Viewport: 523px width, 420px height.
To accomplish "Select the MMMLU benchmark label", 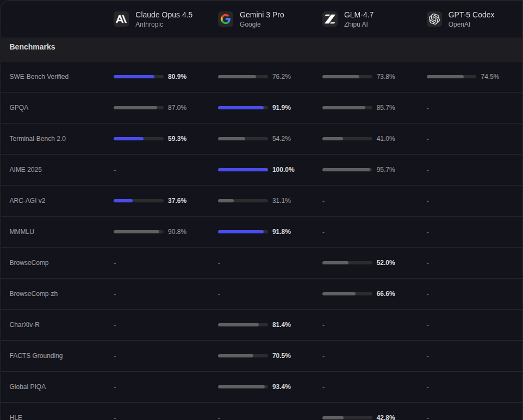I will click(x=22, y=232).
